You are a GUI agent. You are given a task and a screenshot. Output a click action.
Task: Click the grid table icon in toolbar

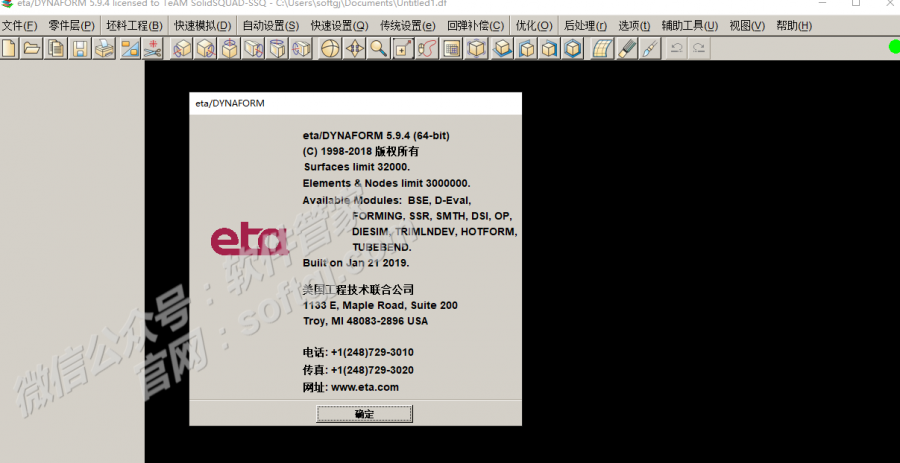coord(451,49)
